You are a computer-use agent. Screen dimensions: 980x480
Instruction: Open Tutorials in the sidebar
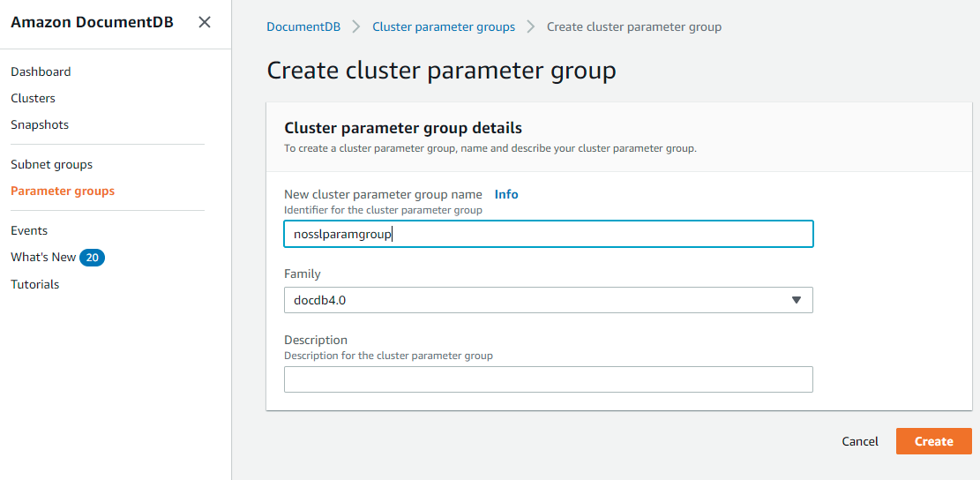click(x=35, y=284)
